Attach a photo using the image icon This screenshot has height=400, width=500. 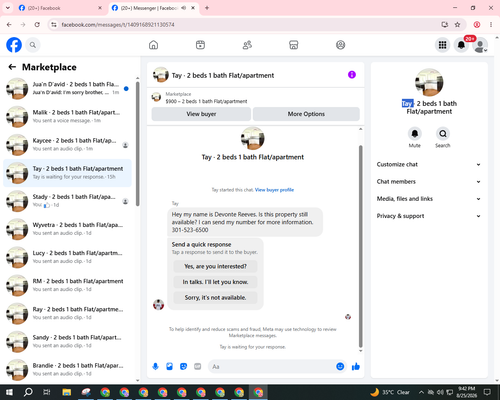tap(169, 367)
